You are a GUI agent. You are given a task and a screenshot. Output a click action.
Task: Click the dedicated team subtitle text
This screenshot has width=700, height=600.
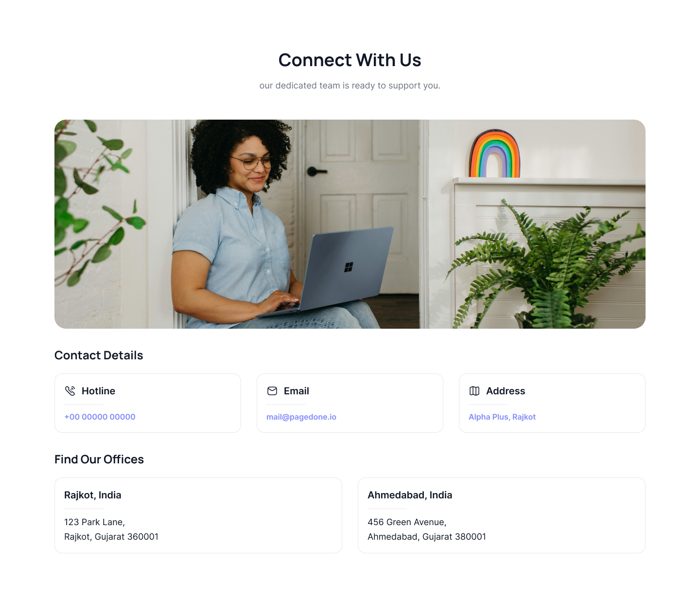point(350,86)
